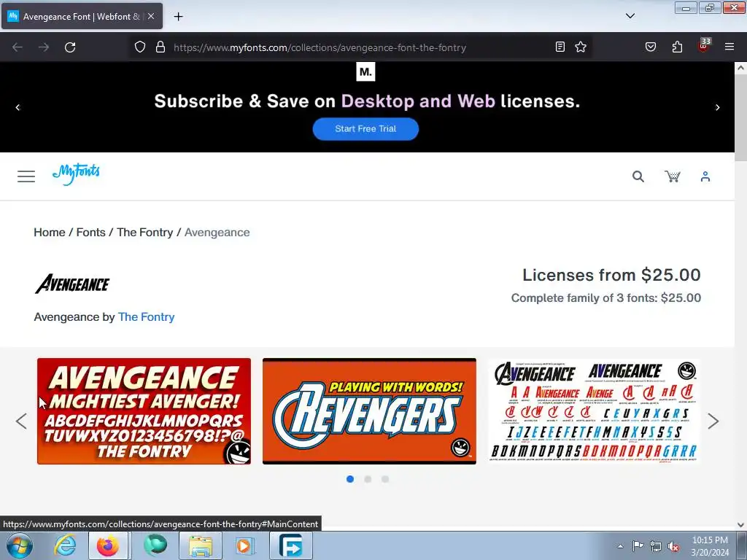Image resolution: width=747 pixels, height=560 pixels.
Task: Open the extensions puzzle icon
Action: click(x=677, y=47)
